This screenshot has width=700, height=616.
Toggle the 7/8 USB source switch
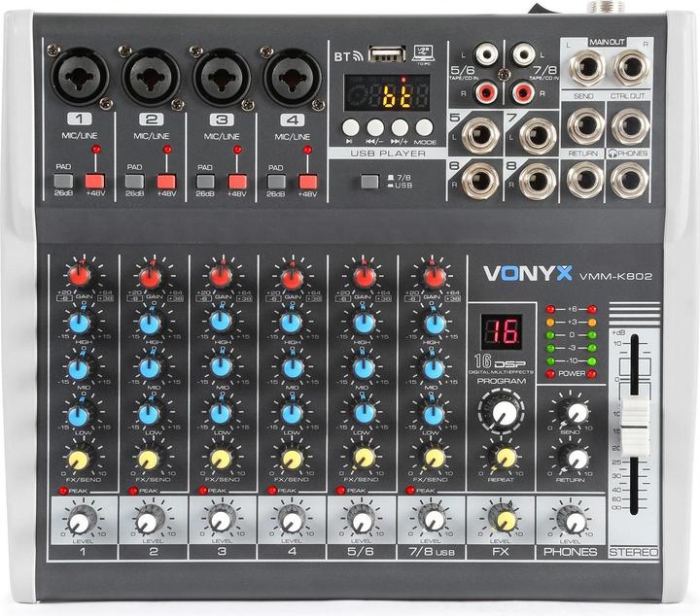tap(369, 182)
